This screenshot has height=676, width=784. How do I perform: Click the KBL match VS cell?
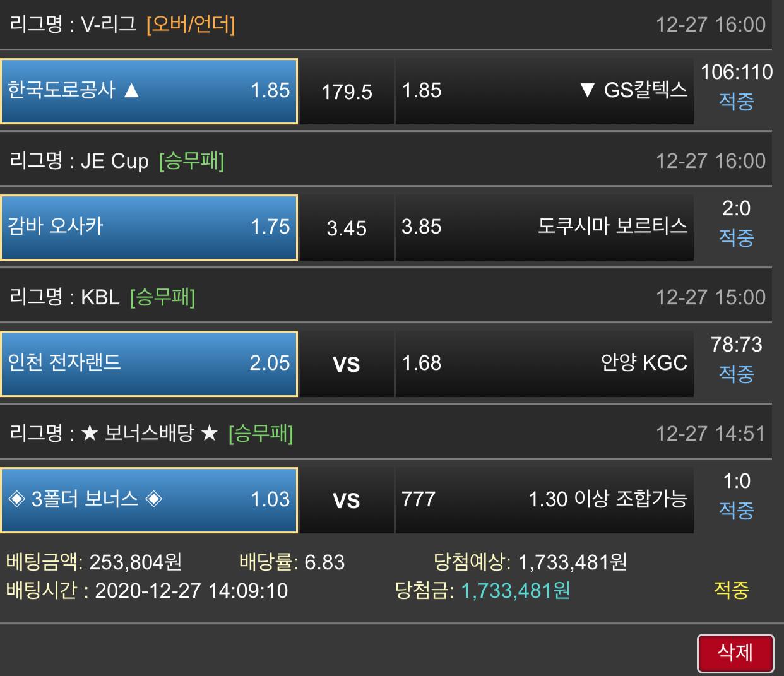tap(347, 364)
